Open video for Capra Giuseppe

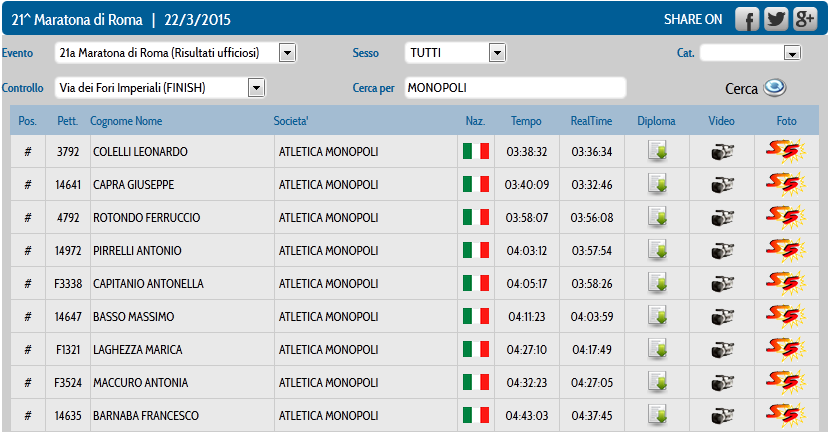pyautogui.click(x=722, y=184)
